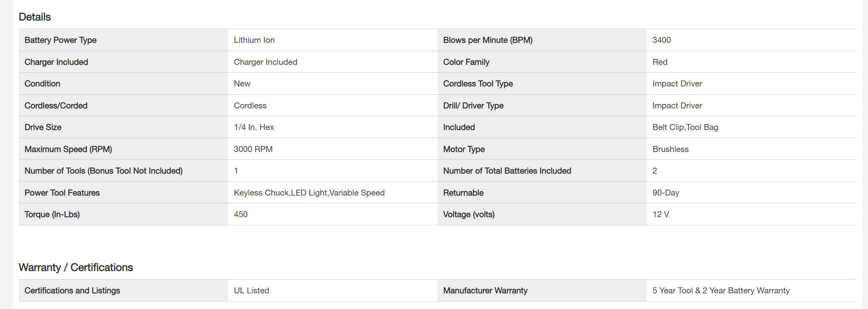
Task: Select the 3400 BPM value
Action: pos(661,40)
